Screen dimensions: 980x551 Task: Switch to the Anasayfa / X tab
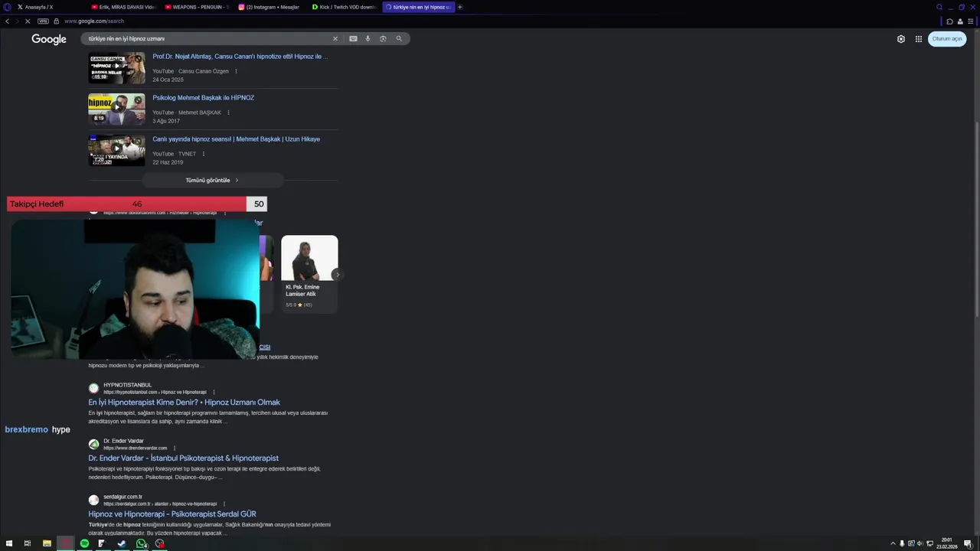[49, 7]
